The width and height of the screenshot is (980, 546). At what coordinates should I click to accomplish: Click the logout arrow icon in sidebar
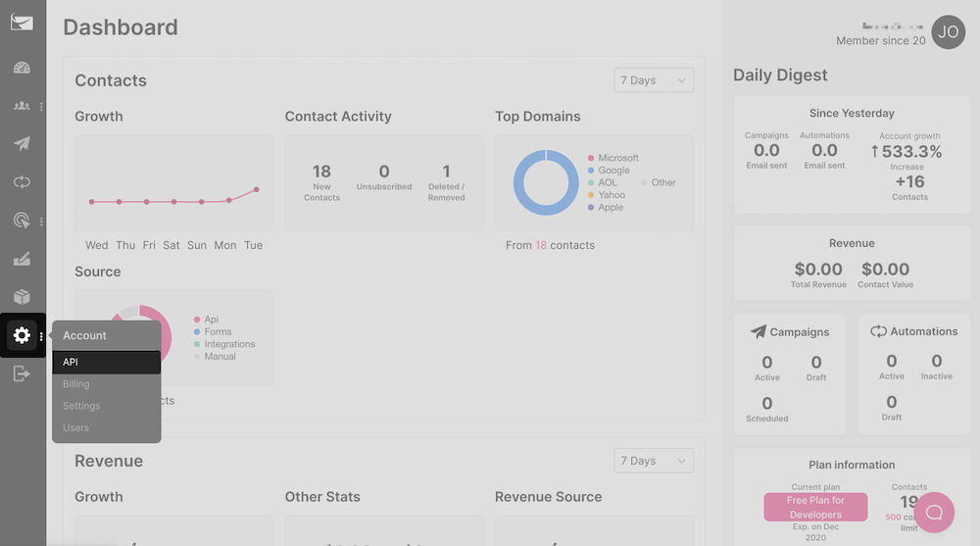pyautogui.click(x=22, y=373)
